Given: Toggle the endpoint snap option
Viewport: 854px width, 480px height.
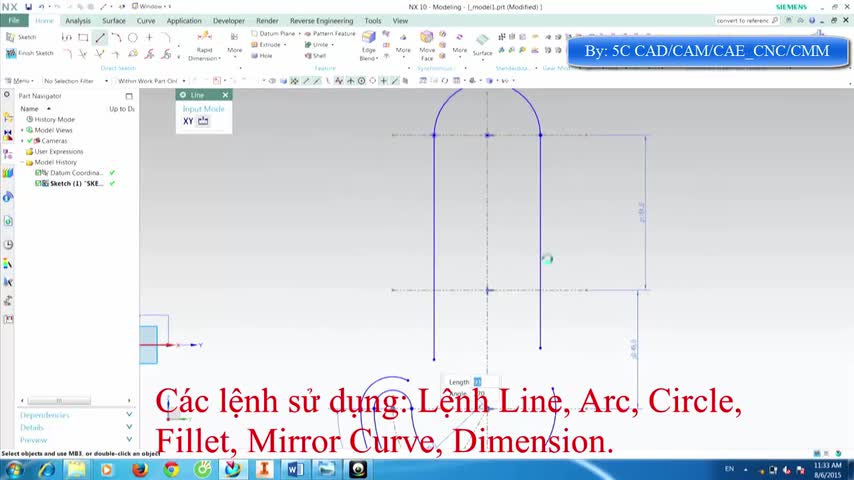Looking at the screenshot, I should tap(306, 81).
